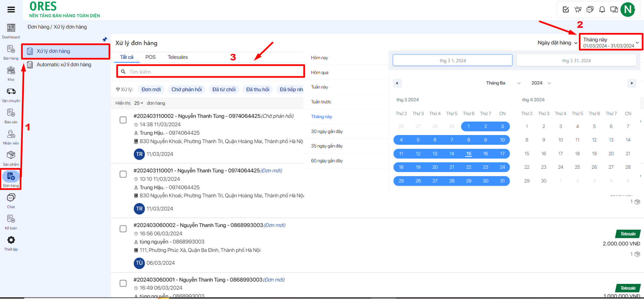Screen dimensions: 644x299
Task: Expand the Ngày đặt hàng dropdown
Action: coord(557,43)
